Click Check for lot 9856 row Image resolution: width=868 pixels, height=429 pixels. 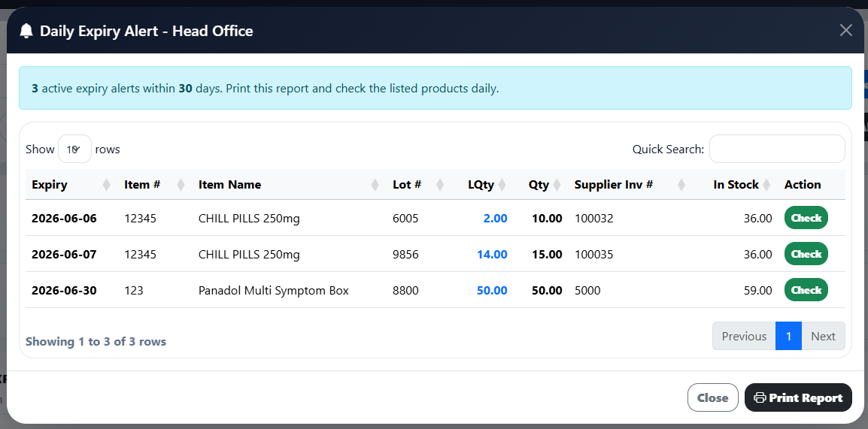click(x=806, y=254)
